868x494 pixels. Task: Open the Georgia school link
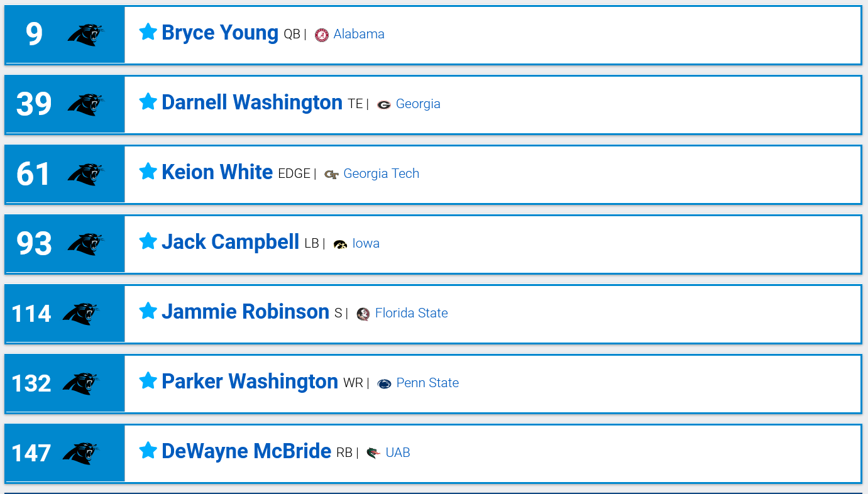[x=418, y=104]
